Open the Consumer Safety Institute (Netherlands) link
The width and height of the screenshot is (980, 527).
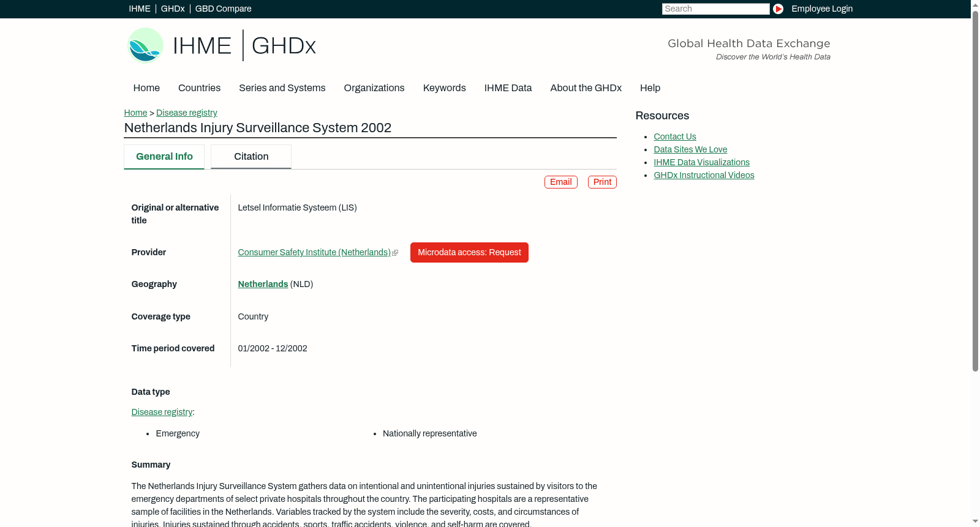tap(314, 252)
